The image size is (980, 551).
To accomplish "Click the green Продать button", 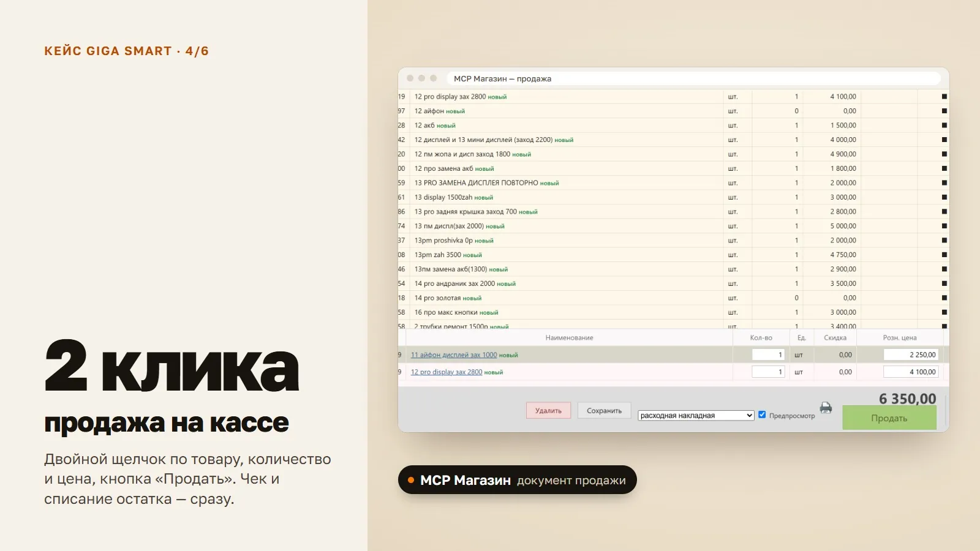I will [x=889, y=418].
